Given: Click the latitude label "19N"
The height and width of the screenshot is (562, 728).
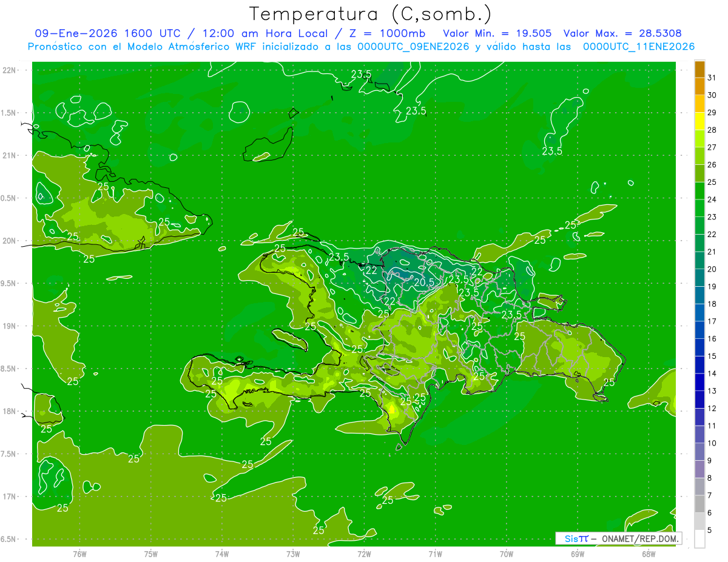Looking at the screenshot, I should click(9, 326).
